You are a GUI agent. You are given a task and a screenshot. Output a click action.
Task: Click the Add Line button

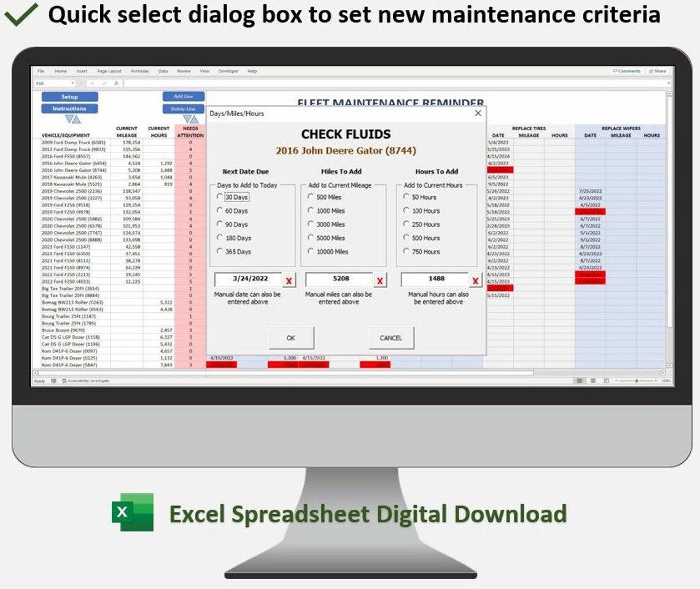pyautogui.click(x=184, y=96)
